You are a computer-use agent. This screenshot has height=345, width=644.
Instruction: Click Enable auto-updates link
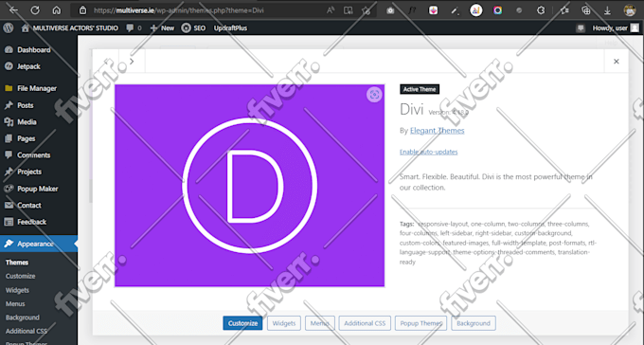coord(428,152)
